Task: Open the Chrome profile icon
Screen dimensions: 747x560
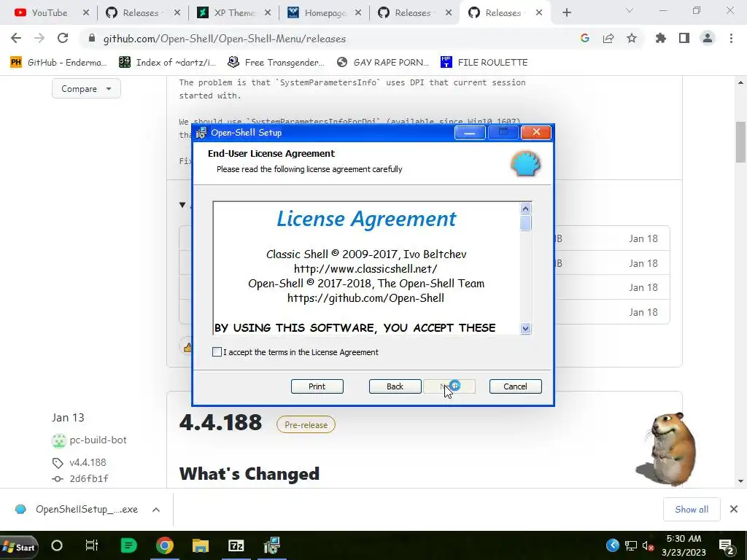Action: (x=708, y=38)
